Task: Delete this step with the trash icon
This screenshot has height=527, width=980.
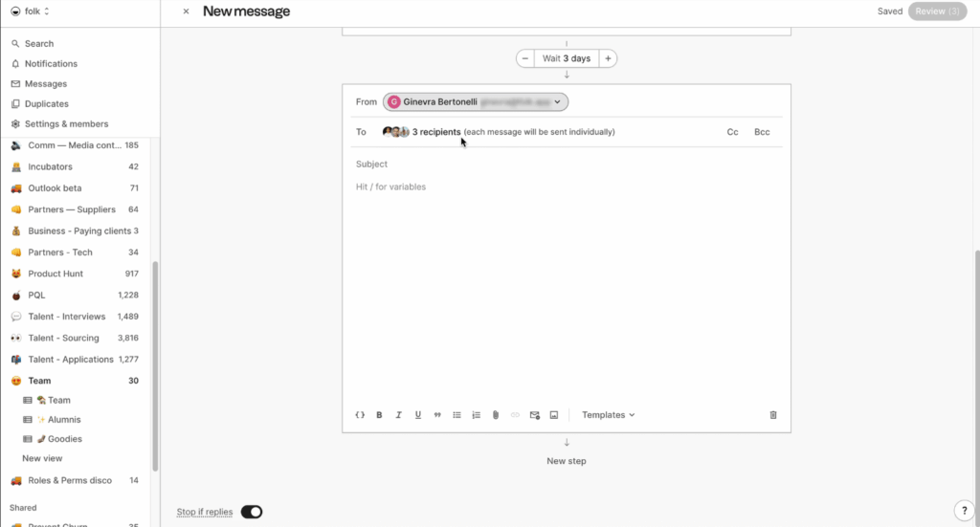Action: coord(773,415)
